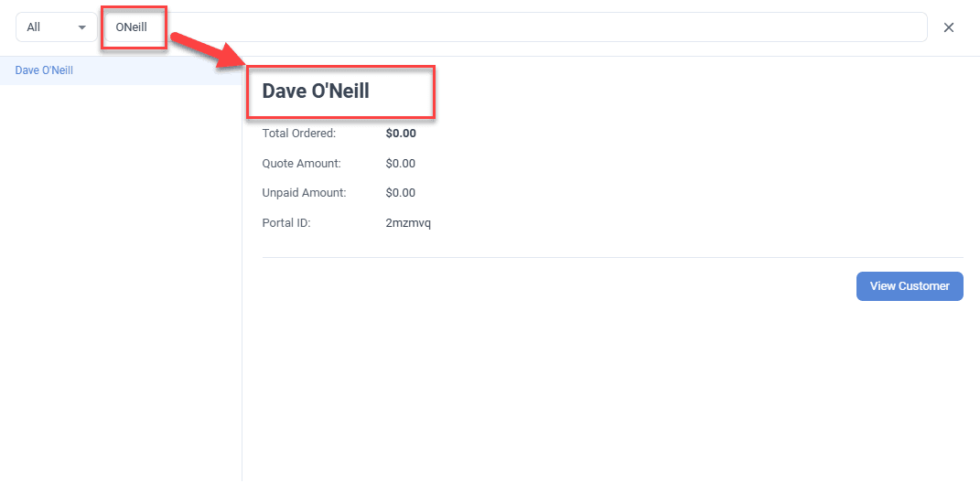
Task: Click the Unpaid Amount label
Action: (304, 193)
